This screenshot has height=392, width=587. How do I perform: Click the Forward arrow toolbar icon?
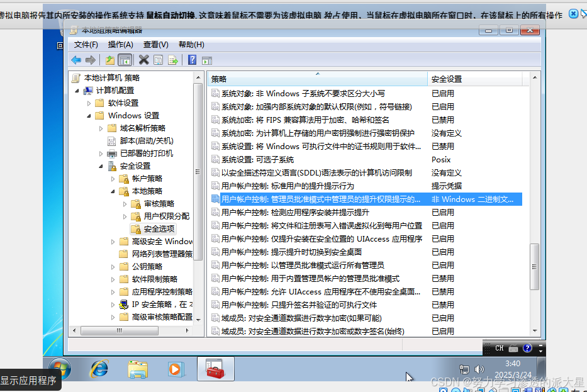[x=90, y=60]
